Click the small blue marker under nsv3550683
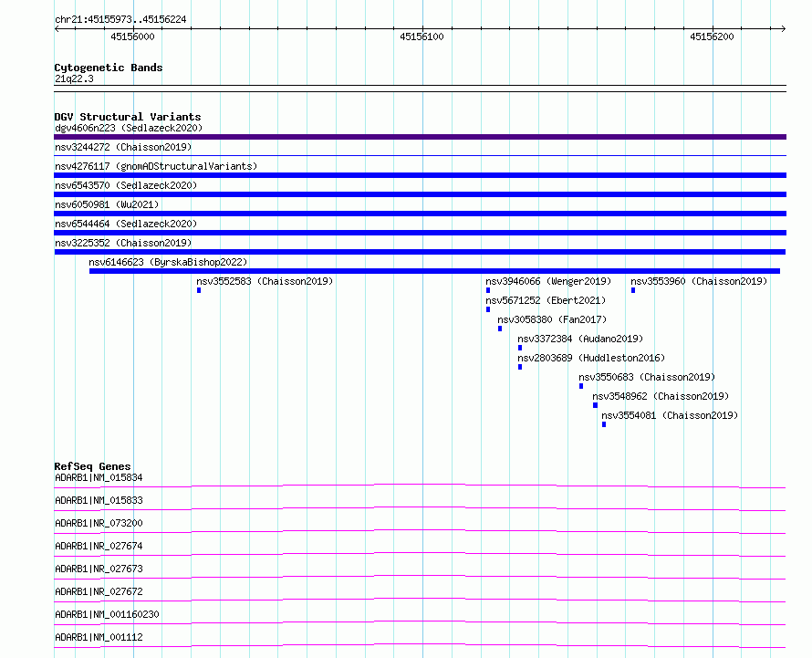Viewport: 812px width, 658px height. click(581, 386)
